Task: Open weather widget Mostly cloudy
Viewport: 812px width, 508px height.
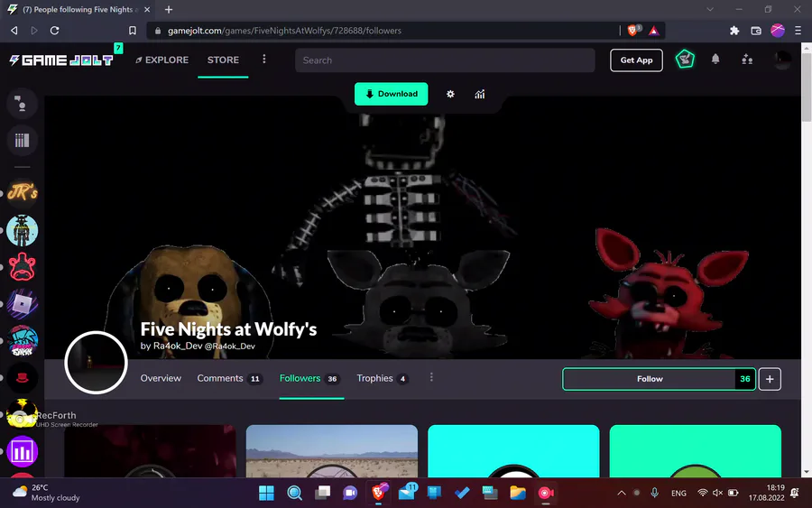Action: [46, 493]
